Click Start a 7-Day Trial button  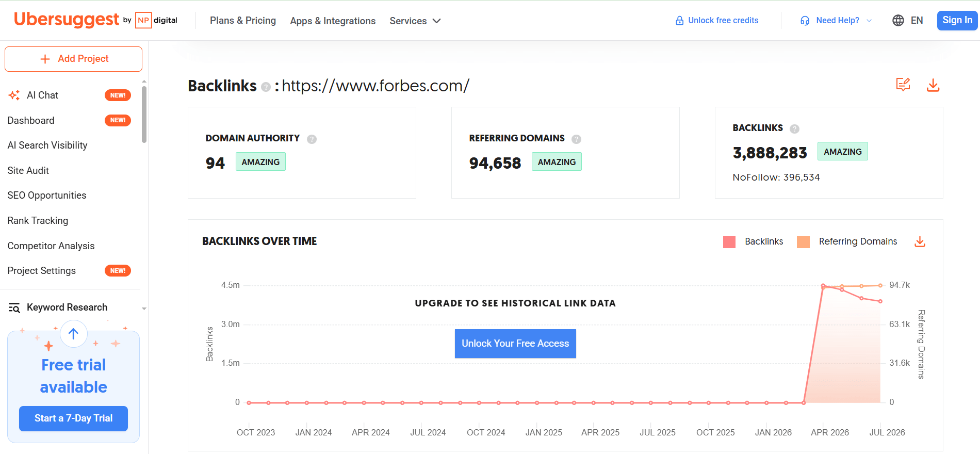[x=73, y=418]
